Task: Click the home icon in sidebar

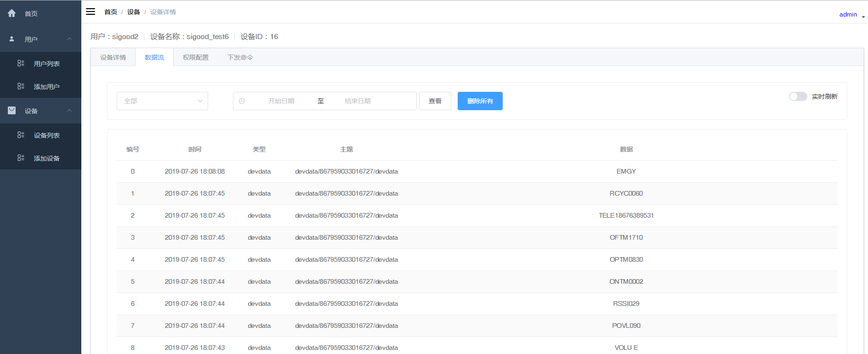Action: pyautogui.click(x=12, y=13)
